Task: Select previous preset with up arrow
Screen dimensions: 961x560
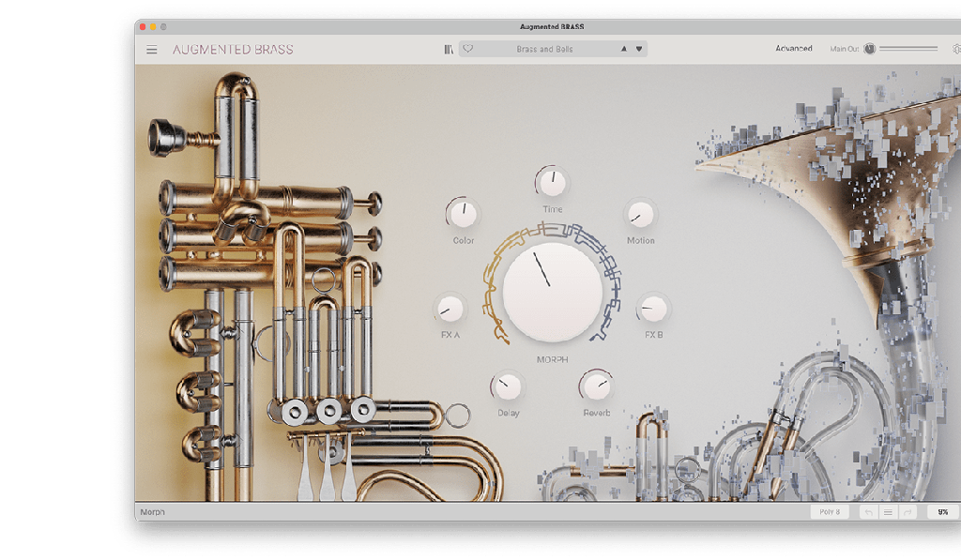Action: 624,49
